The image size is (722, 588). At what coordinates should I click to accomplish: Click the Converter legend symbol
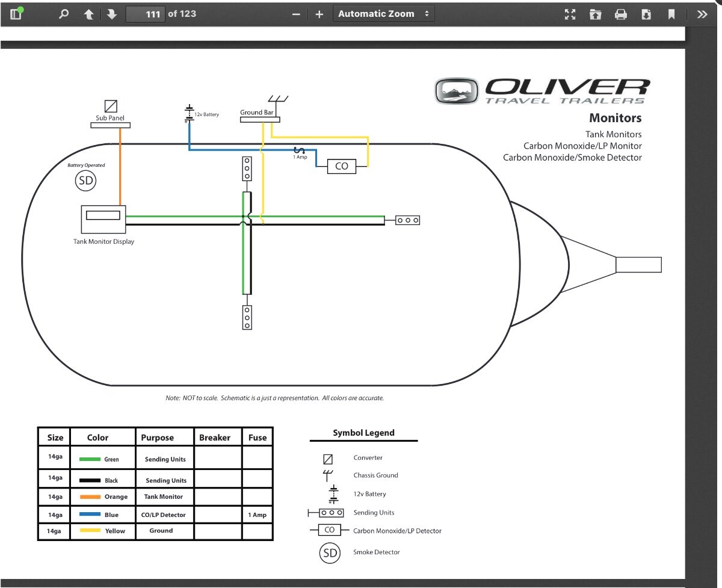pyautogui.click(x=328, y=459)
